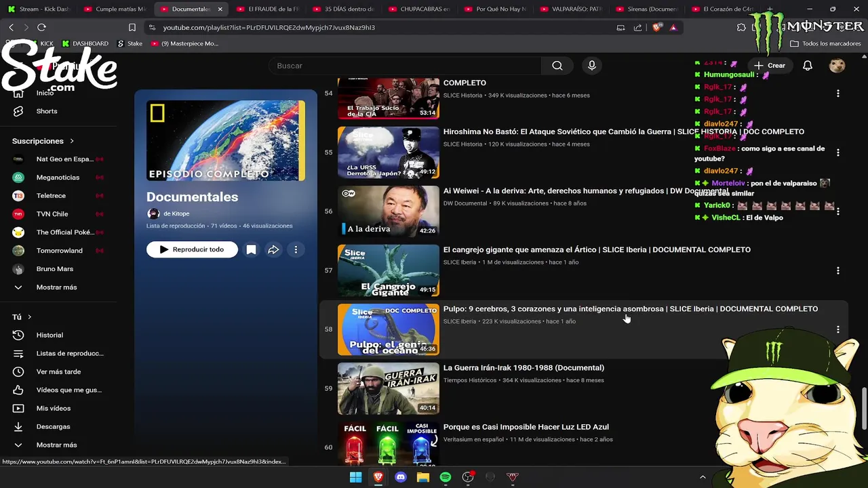Viewport: 868px width, 488px height.
Task: Open options menu for cangrejo gigante video
Action: (838, 270)
